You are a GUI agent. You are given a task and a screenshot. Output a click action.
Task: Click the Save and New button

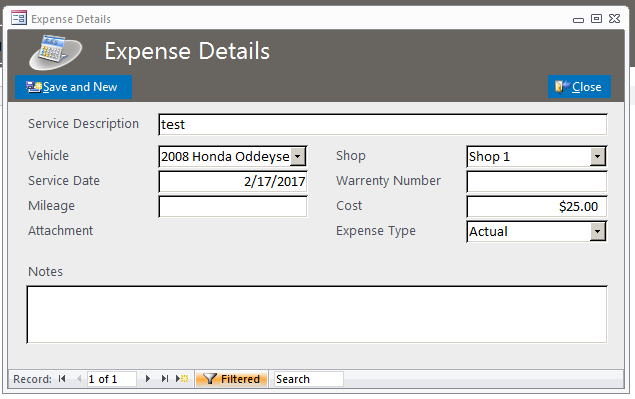[x=73, y=87]
